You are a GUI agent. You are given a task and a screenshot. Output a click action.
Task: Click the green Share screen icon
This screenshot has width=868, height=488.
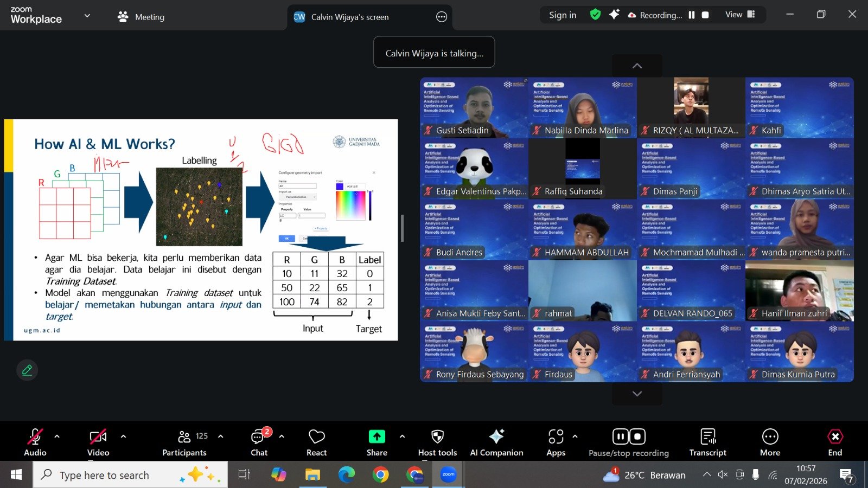tap(376, 437)
